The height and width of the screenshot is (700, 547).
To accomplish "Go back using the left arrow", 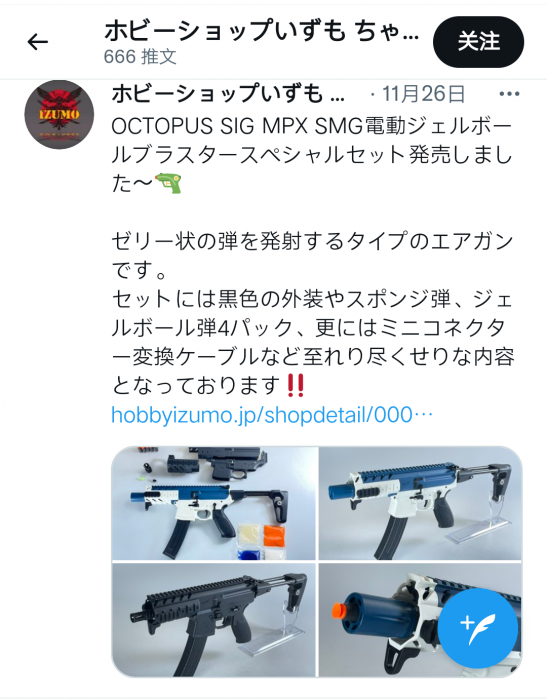I will pos(38,42).
